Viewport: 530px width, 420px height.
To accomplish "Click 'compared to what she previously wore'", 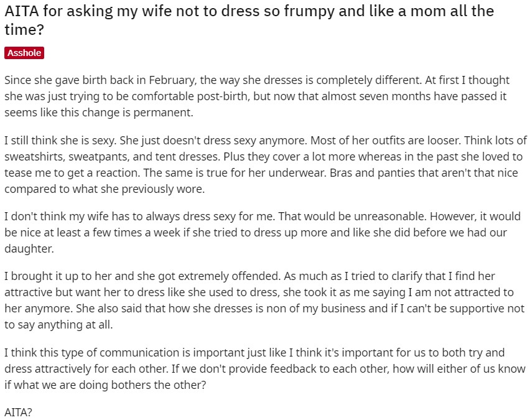I will (x=105, y=189).
